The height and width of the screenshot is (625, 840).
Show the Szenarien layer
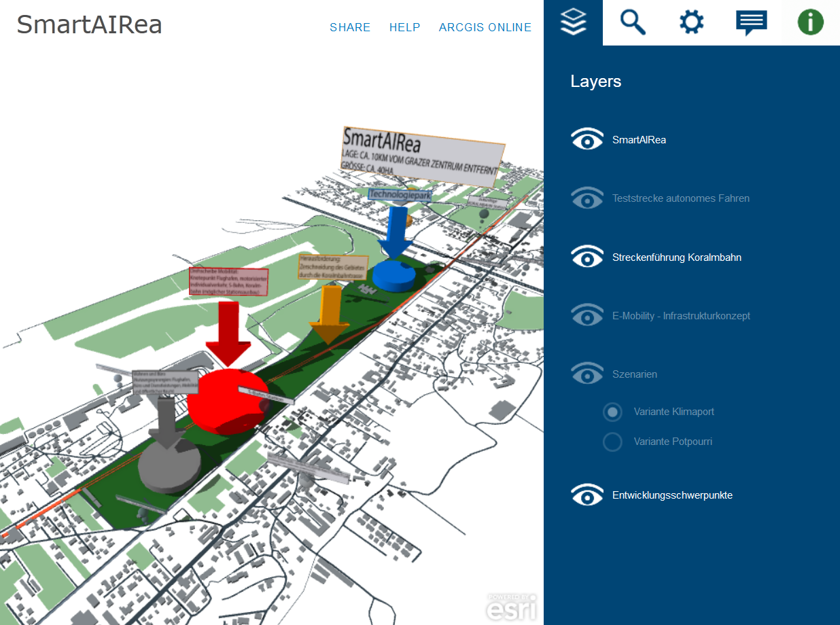pos(587,374)
